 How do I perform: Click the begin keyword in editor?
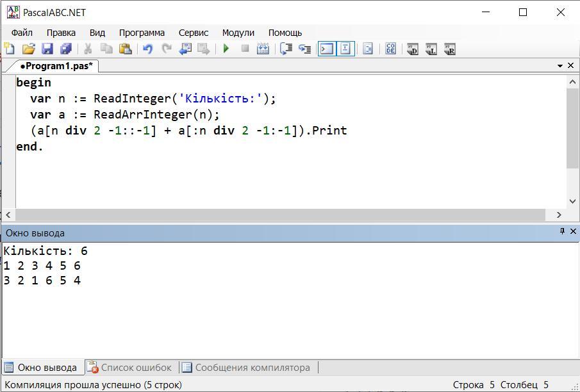point(34,83)
